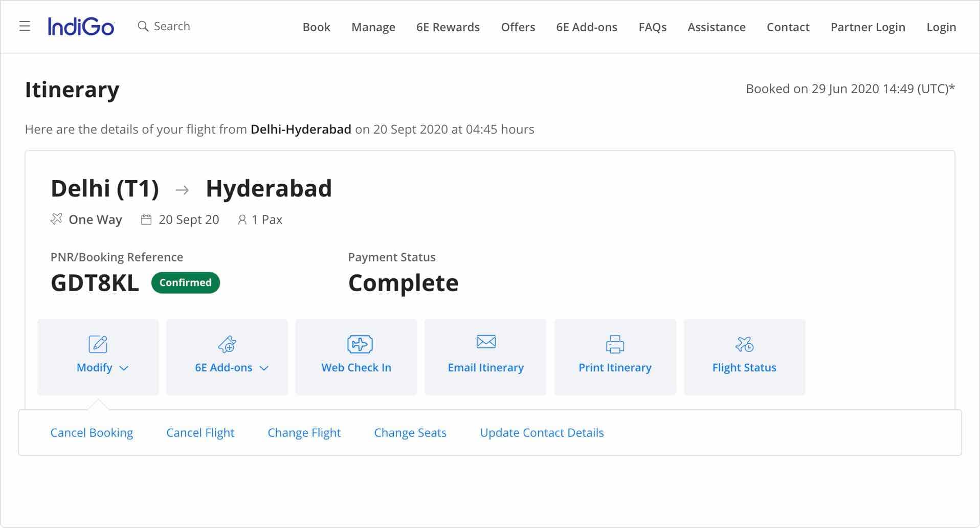Open Update Contact Details link
The width and height of the screenshot is (980, 528).
[542, 433]
